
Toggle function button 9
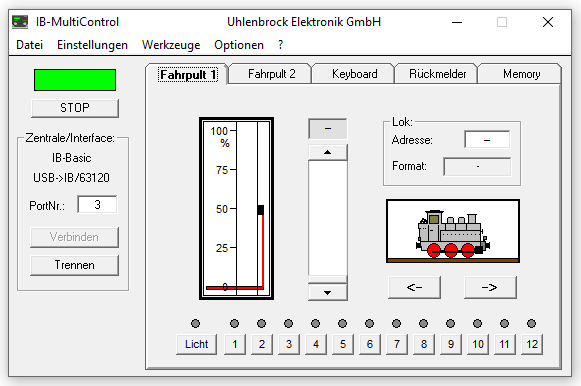[x=451, y=344]
